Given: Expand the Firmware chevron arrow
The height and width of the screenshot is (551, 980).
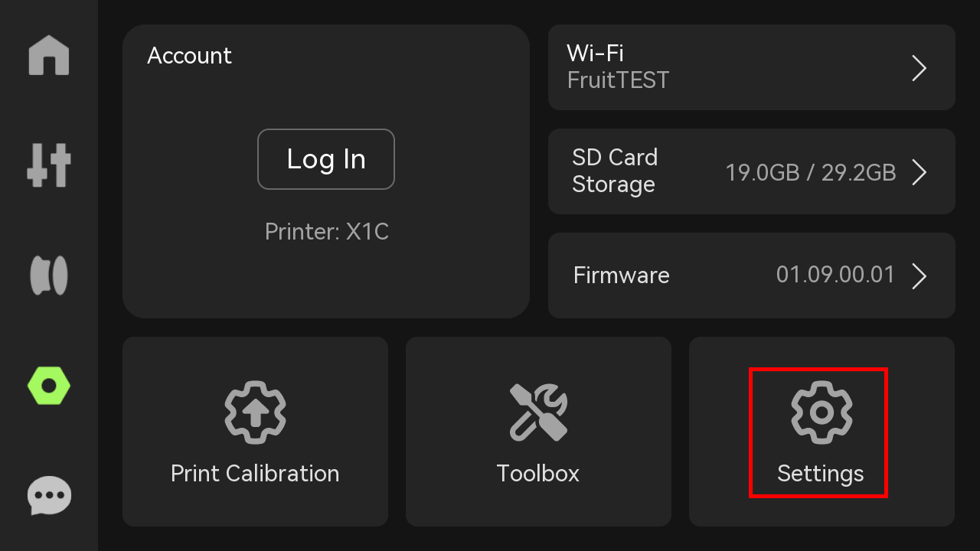Looking at the screenshot, I should [x=920, y=275].
